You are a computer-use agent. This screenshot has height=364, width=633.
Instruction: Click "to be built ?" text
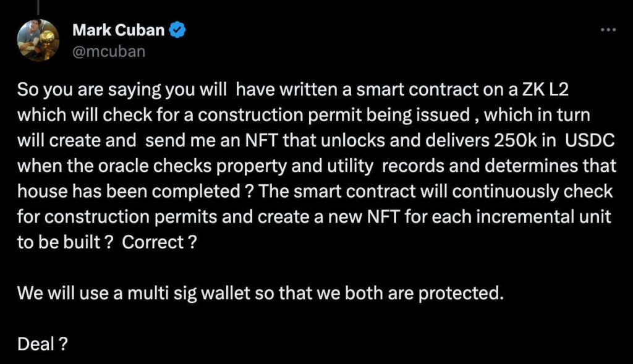coord(64,242)
